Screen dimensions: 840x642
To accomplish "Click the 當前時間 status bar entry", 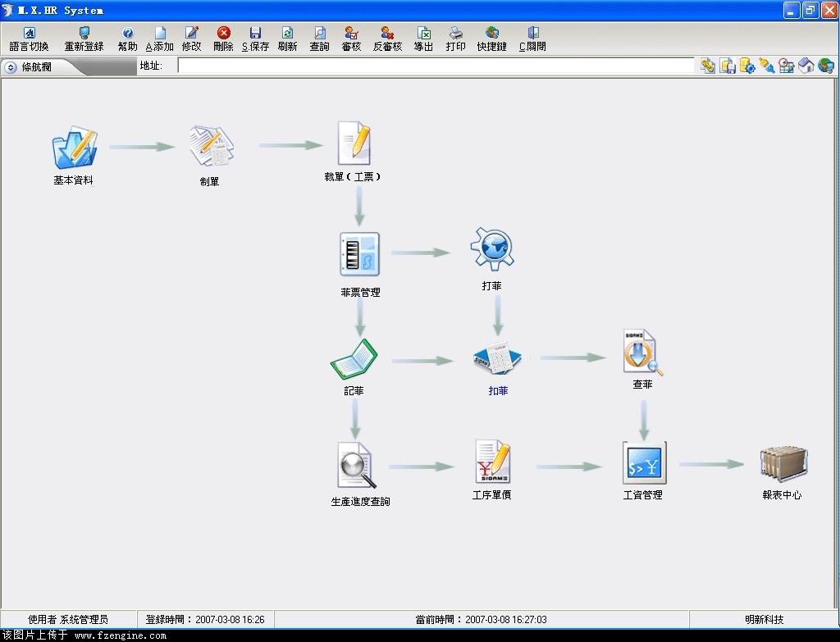I will click(481, 620).
